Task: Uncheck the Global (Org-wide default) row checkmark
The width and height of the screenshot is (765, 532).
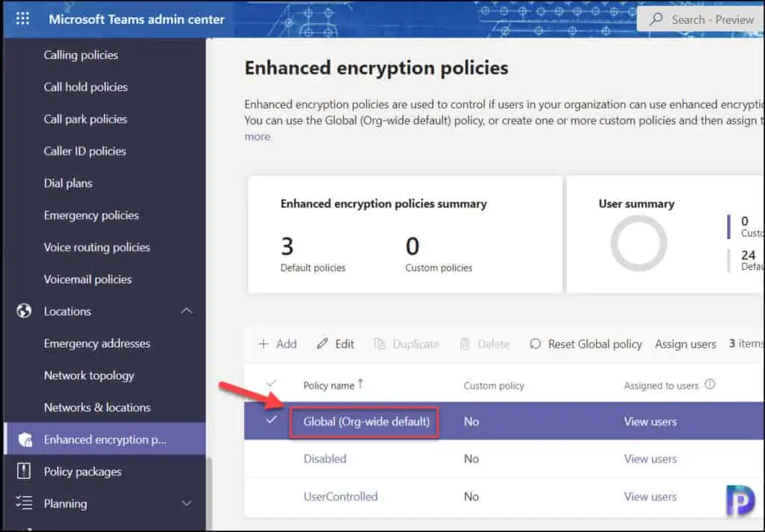Action: [x=271, y=420]
